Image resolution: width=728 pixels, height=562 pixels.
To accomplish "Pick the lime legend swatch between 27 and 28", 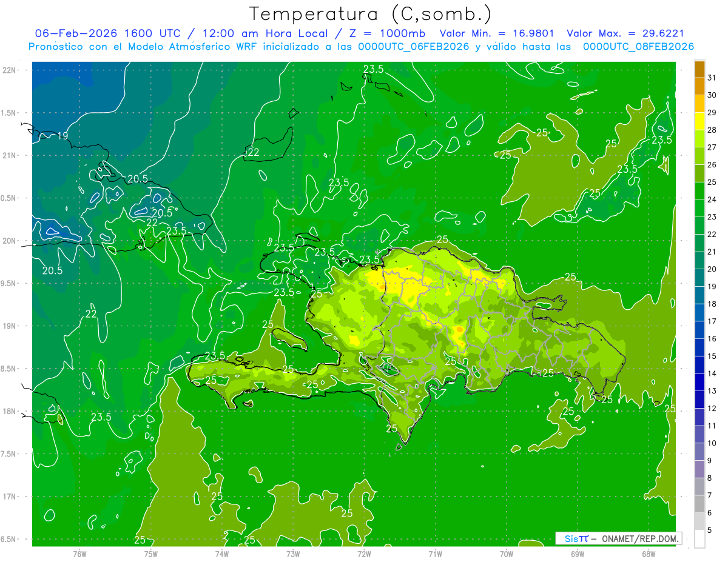I will click(699, 138).
